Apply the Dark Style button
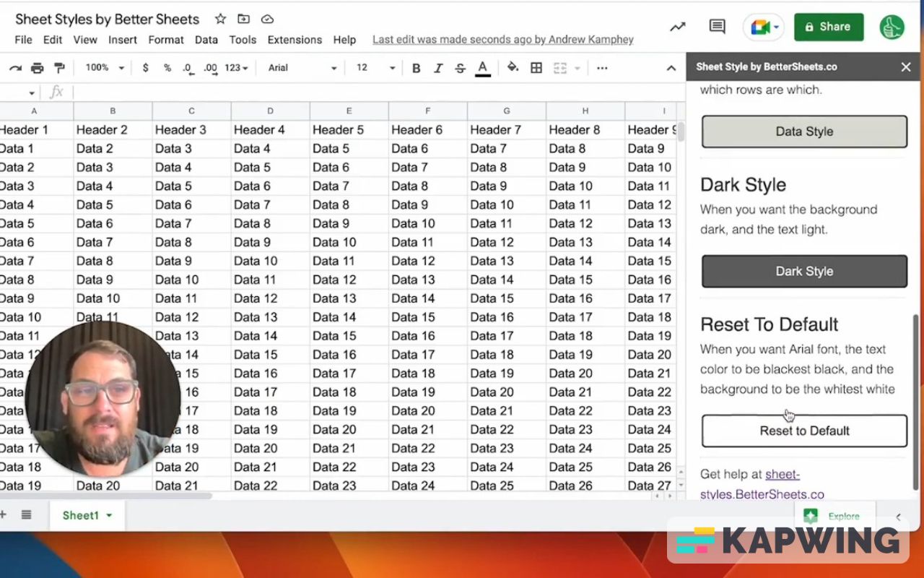 pyautogui.click(x=804, y=271)
